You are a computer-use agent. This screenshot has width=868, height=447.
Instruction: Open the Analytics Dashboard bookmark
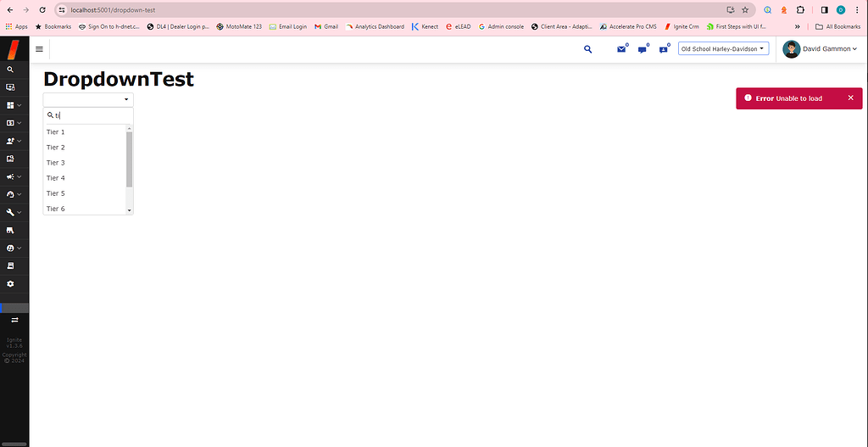click(x=374, y=26)
